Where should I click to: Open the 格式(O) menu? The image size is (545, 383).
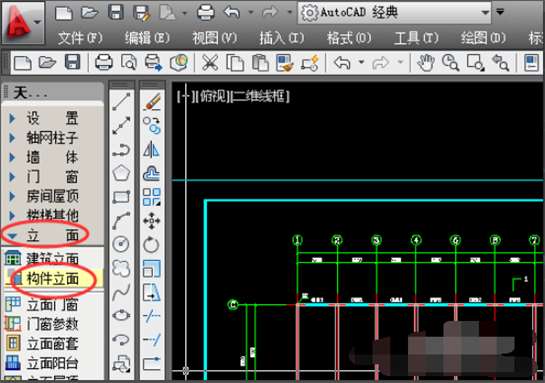(x=349, y=38)
